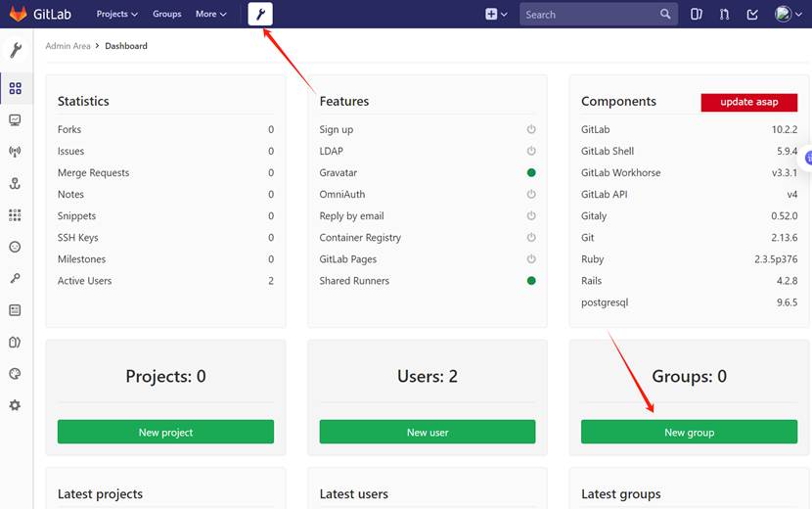Open the sidebar Labels icon

(x=15, y=342)
